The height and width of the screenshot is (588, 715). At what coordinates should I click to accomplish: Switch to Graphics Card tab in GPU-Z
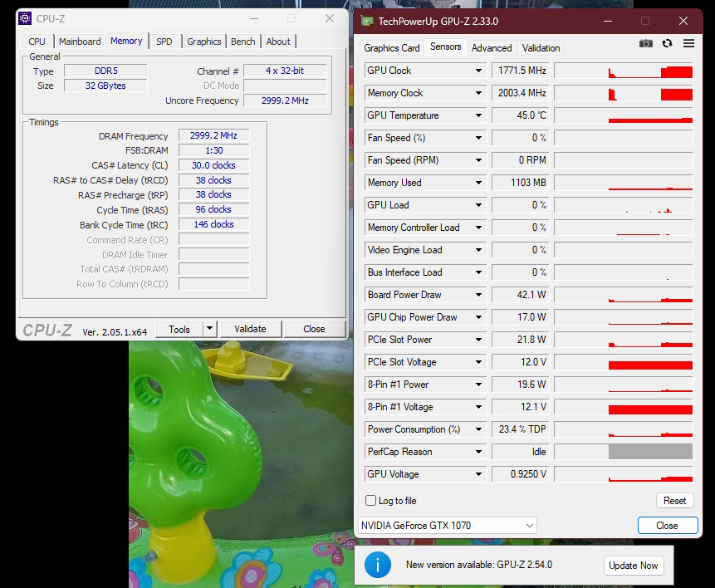[392, 48]
